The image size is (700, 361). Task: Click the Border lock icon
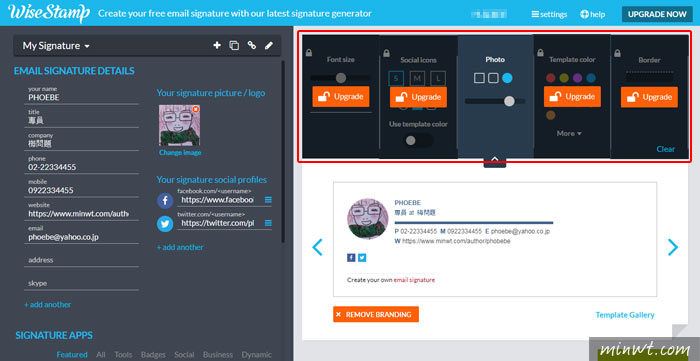click(617, 53)
